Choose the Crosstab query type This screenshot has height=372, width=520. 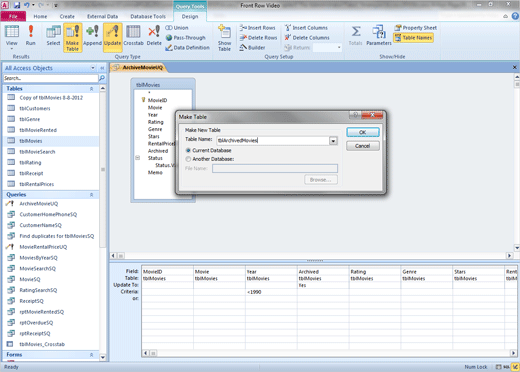click(x=133, y=35)
